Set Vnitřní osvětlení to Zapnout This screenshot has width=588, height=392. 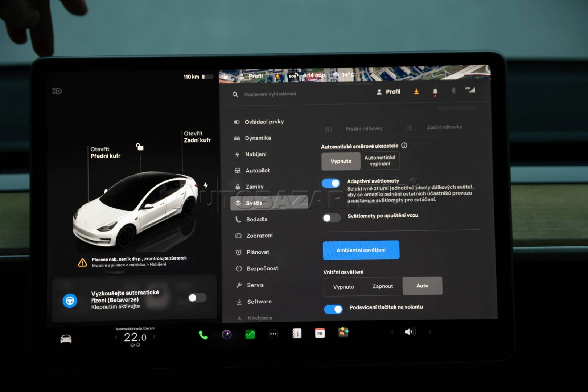click(x=383, y=286)
